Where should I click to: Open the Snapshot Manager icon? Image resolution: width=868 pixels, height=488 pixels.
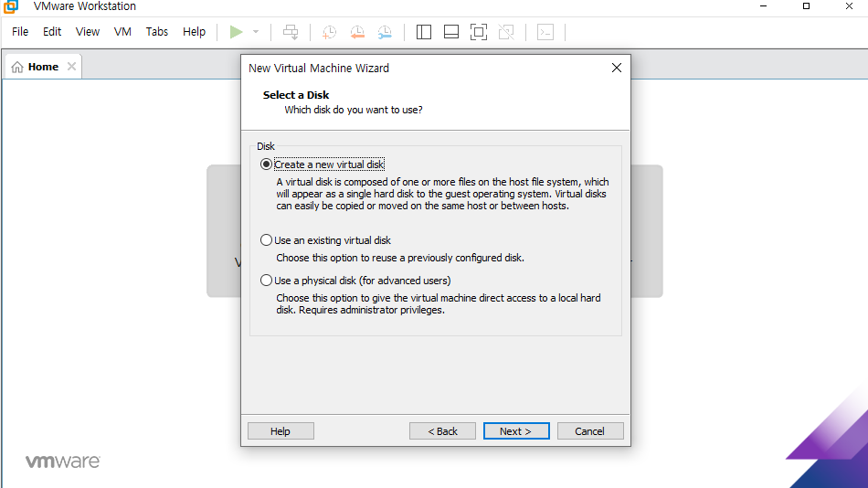click(385, 32)
